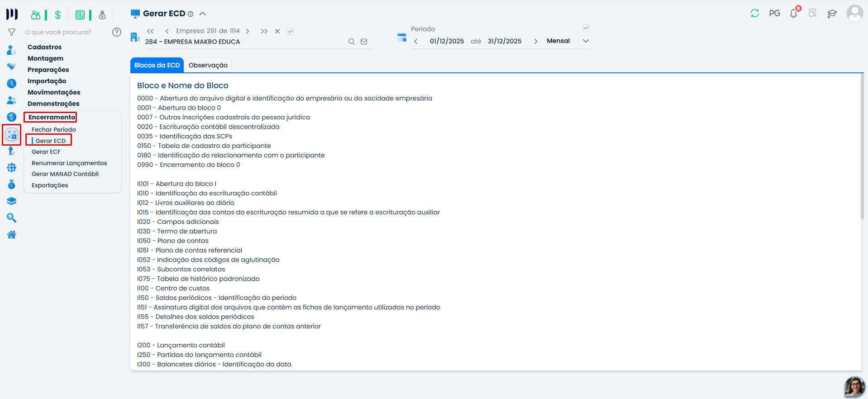This screenshot has width=868, height=399.
Task: Open the layers stack sidebar icon
Action: [x=12, y=201]
